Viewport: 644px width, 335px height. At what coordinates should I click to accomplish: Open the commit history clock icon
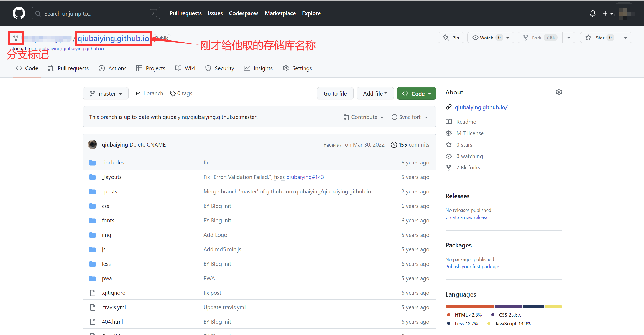click(x=393, y=144)
